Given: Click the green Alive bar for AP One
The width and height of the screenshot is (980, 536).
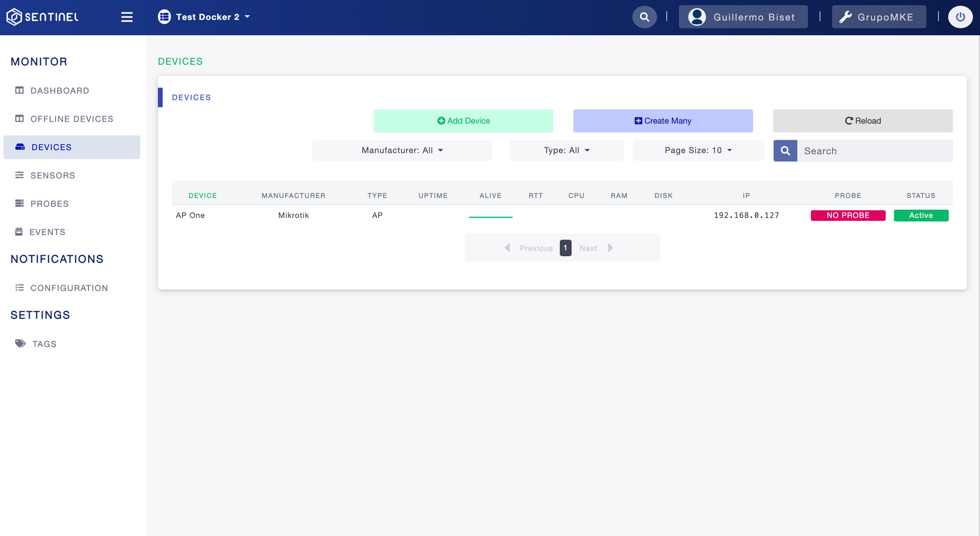Looking at the screenshot, I should coord(490,217).
